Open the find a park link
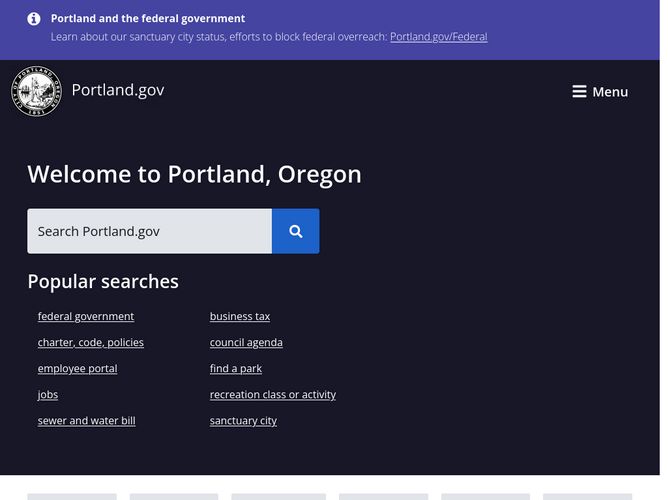The width and height of the screenshot is (668, 500). pos(236,368)
